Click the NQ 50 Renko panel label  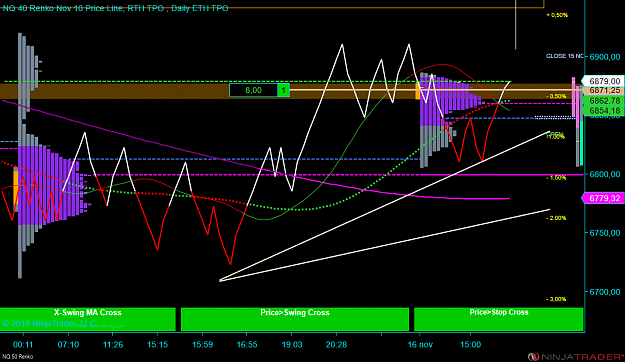tap(18, 357)
